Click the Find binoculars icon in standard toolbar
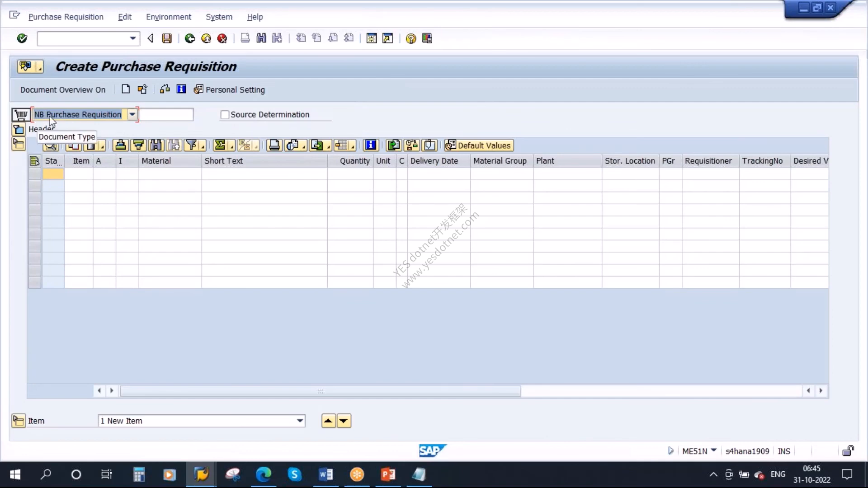Image resolution: width=868 pixels, height=488 pixels. (261, 38)
